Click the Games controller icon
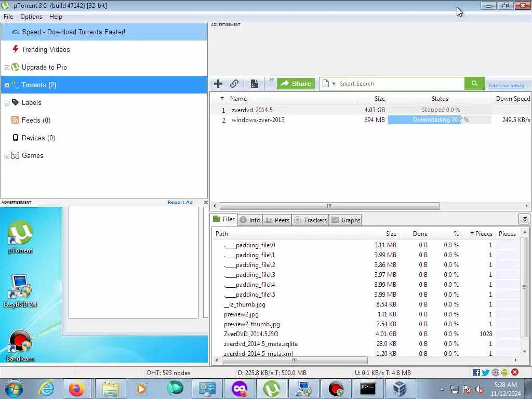The width and height of the screenshot is (532, 399). (15, 155)
